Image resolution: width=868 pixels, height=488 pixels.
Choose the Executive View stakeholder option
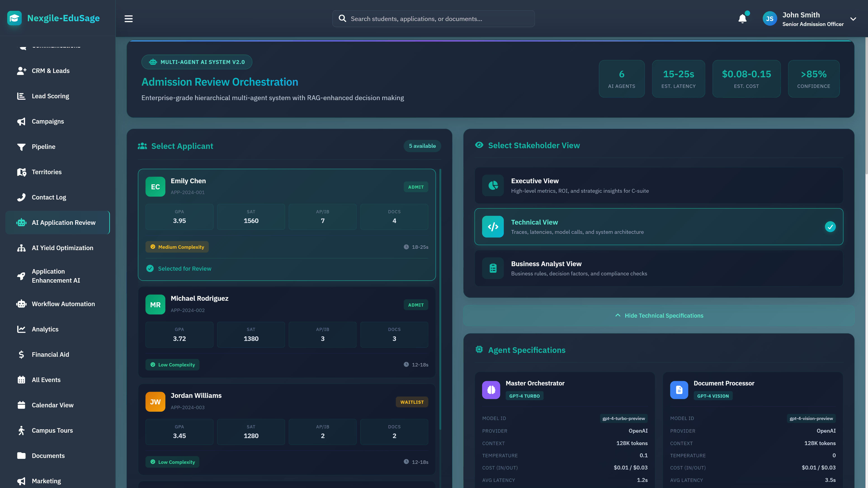[658, 185]
